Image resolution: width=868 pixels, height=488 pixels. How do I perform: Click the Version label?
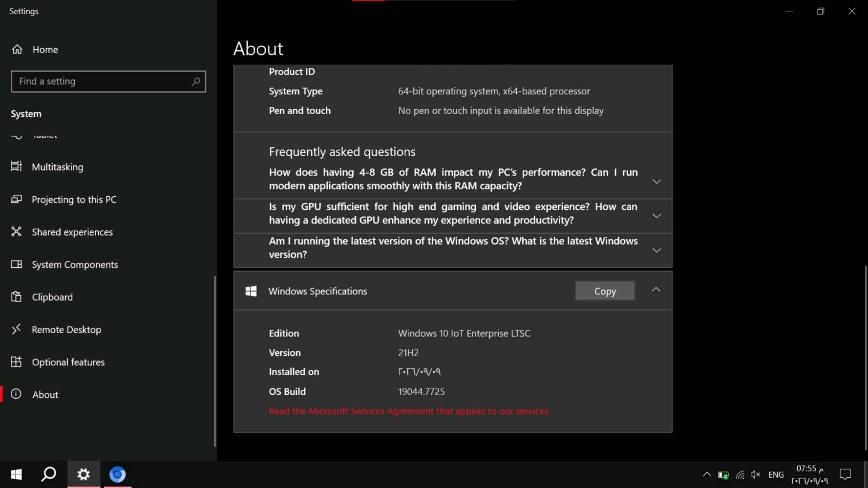tap(285, 352)
